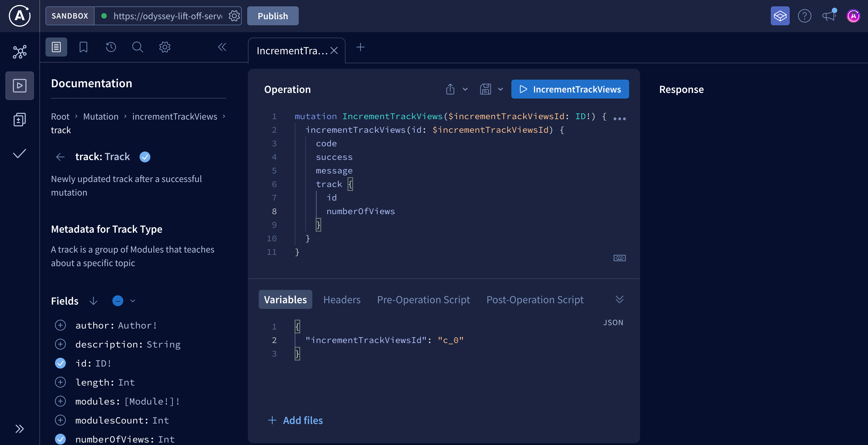
Task: Select the Explorer icon in left sidebar
Action: (19, 85)
